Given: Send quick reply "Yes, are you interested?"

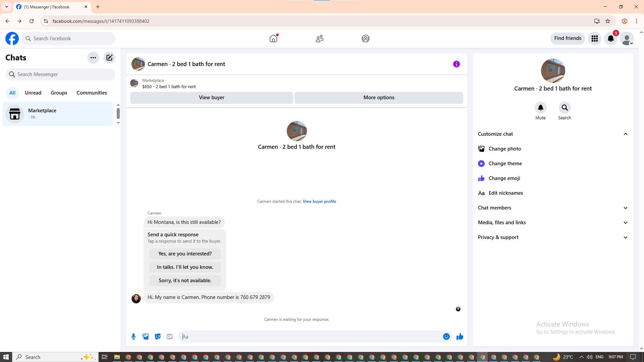Looking at the screenshot, I should coord(185,254).
